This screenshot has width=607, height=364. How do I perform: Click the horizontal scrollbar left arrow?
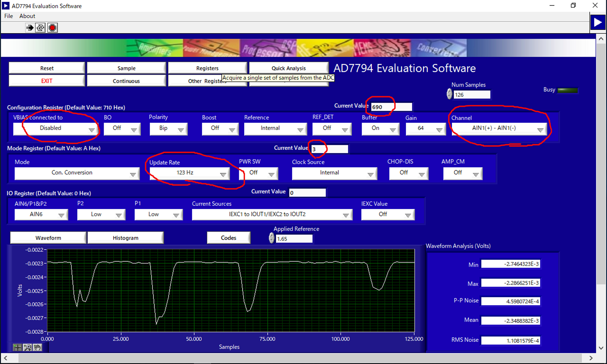tap(6, 358)
